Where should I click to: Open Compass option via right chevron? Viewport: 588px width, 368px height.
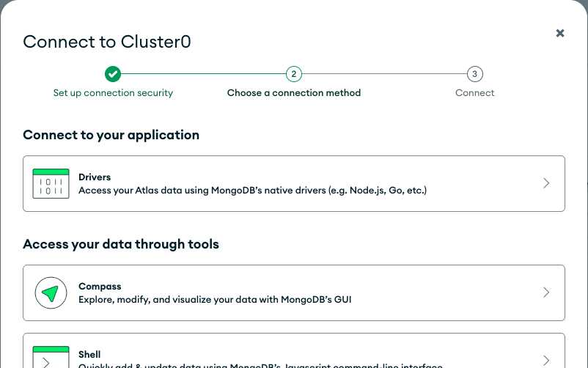pos(546,292)
